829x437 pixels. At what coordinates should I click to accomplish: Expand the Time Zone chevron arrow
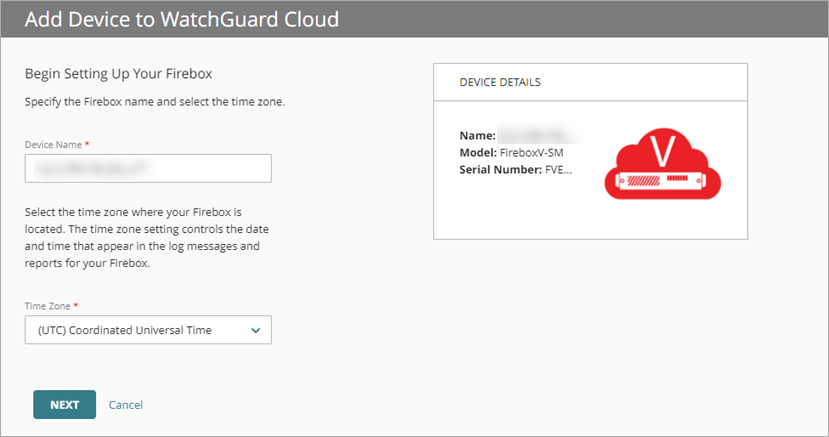point(255,330)
